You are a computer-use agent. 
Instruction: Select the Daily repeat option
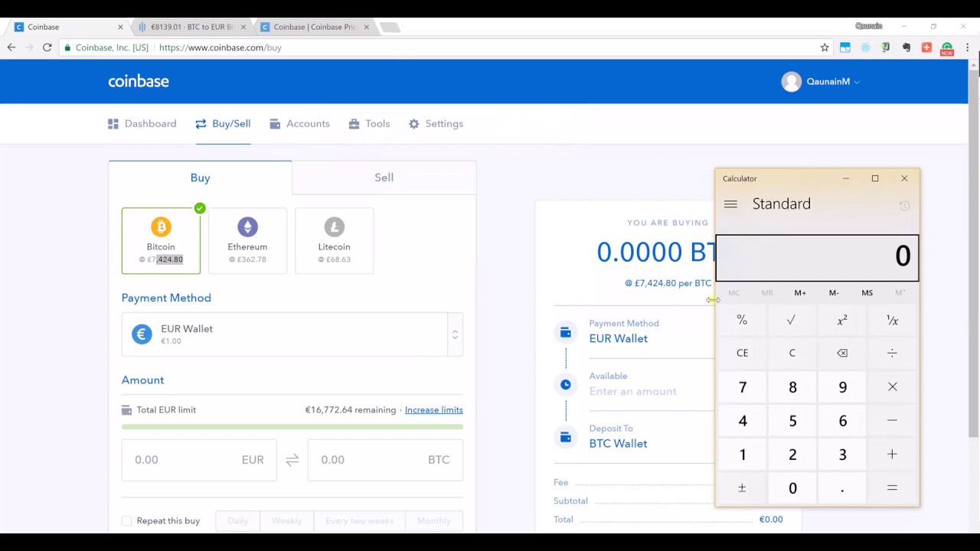pos(237,521)
